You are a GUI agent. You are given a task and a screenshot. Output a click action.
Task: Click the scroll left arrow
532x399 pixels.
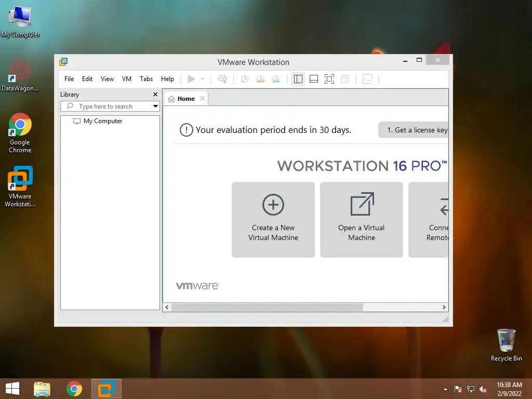[x=167, y=308]
